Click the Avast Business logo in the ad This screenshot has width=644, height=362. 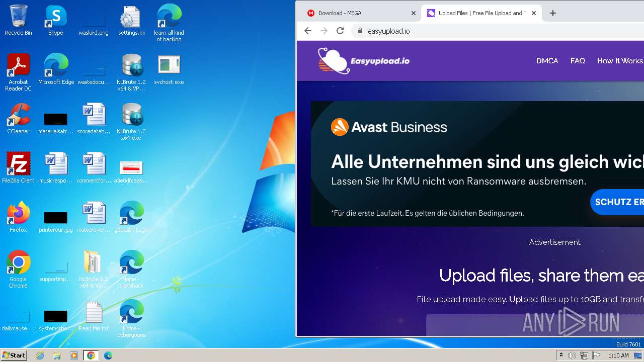389,127
